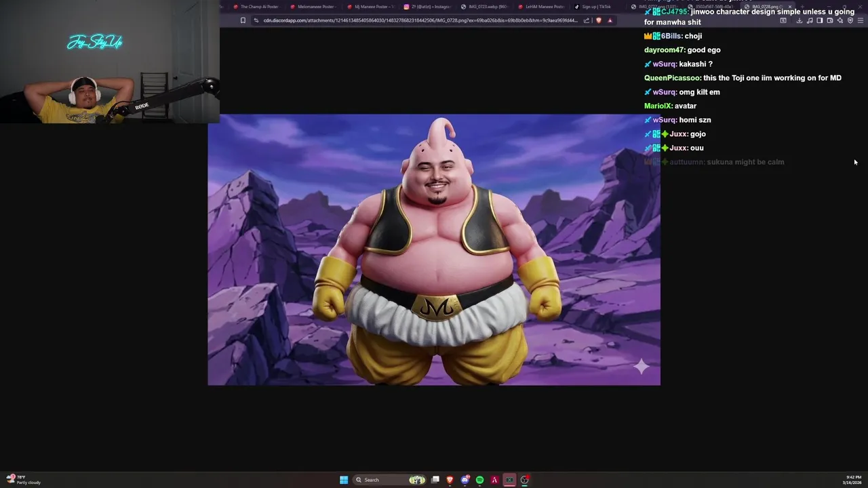Click the Brave VPN shield icon
868x488 pixels.
850,20
